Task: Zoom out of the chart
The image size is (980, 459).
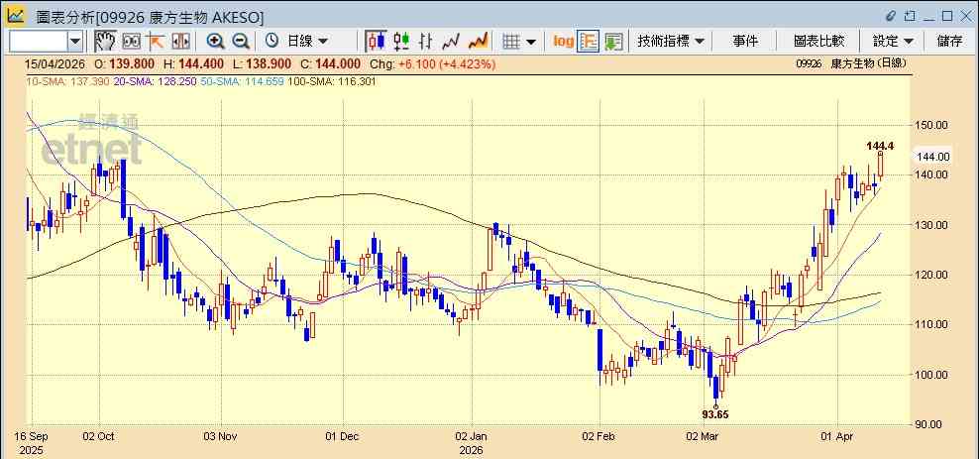Action: 241,42
